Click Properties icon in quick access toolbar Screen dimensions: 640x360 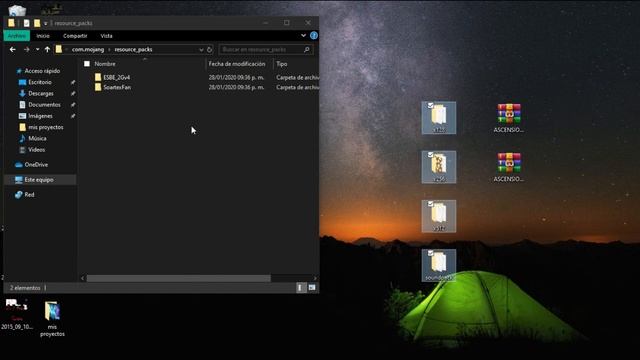tap(27, 23)
